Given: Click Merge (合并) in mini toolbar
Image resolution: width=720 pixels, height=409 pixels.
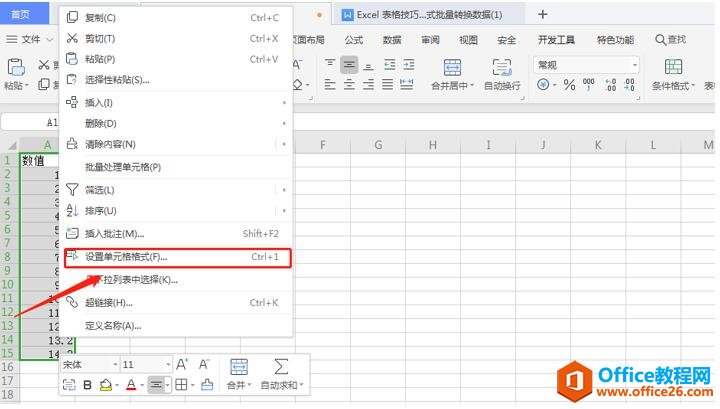Looking at the screenshot, I should tap(239, 375).
